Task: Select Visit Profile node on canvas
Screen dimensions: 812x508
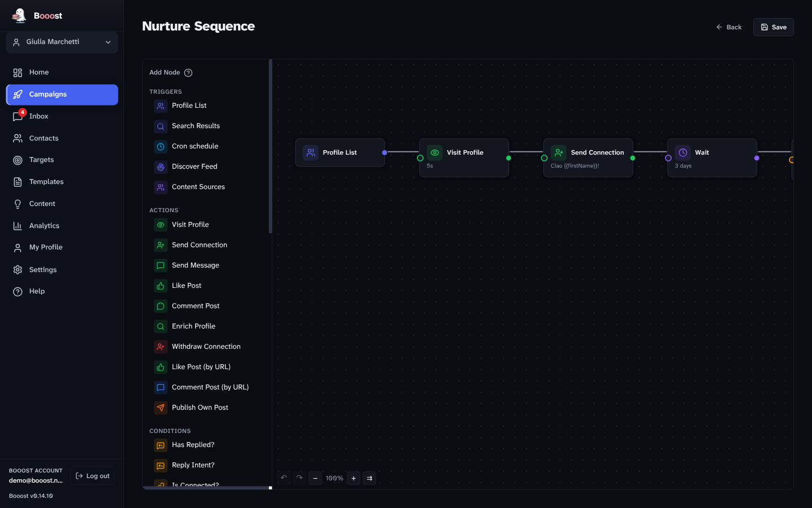Action: (464, 158)
